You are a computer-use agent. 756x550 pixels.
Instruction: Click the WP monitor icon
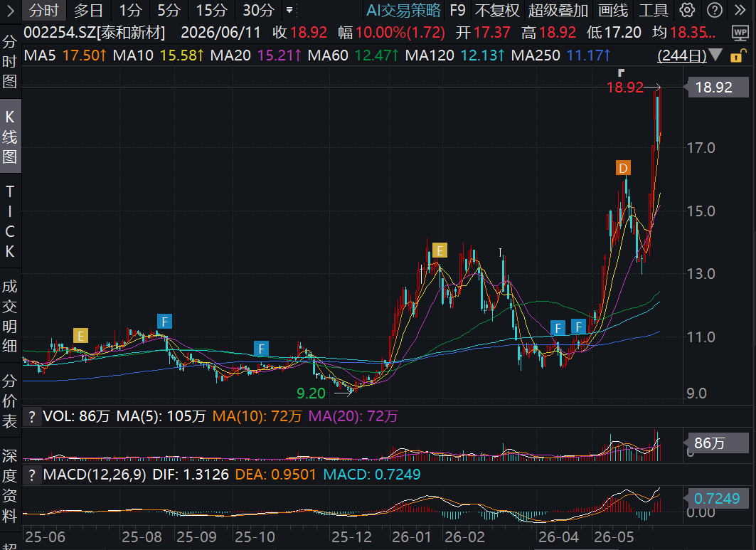coord(740,33)
